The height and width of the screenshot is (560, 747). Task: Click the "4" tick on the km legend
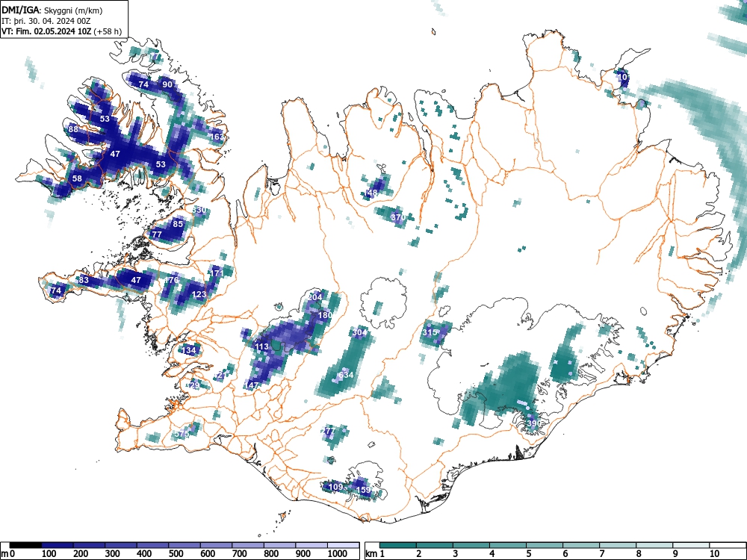tap(492, 553)
